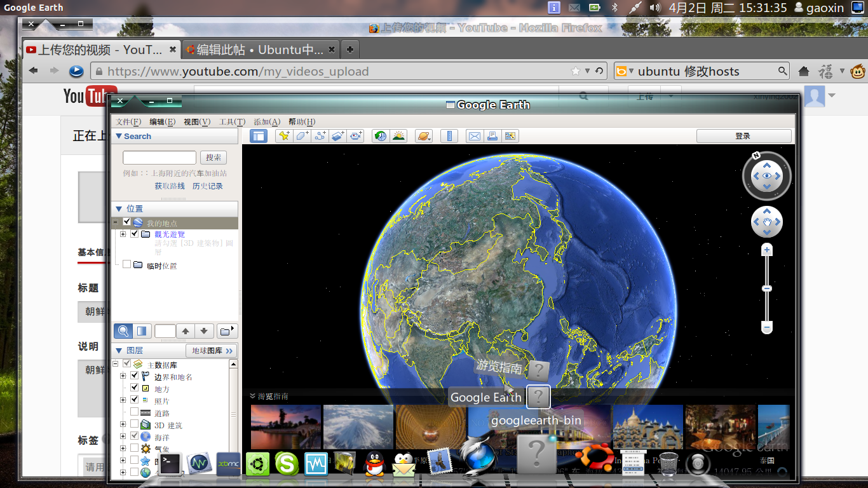Click the look-around eye joystick
This screenshot has height=488, width=868.
click(767, 176)
